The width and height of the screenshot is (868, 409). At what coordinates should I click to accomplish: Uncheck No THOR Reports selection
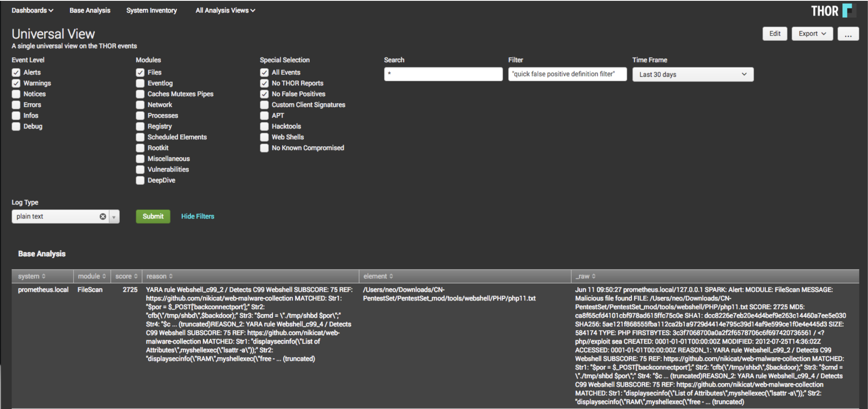[264, 83]
